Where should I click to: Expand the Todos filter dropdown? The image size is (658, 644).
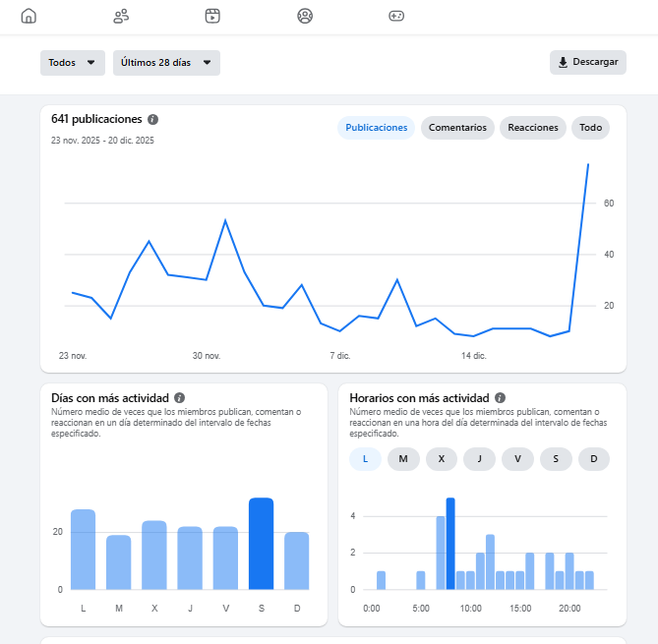[73, 63]
